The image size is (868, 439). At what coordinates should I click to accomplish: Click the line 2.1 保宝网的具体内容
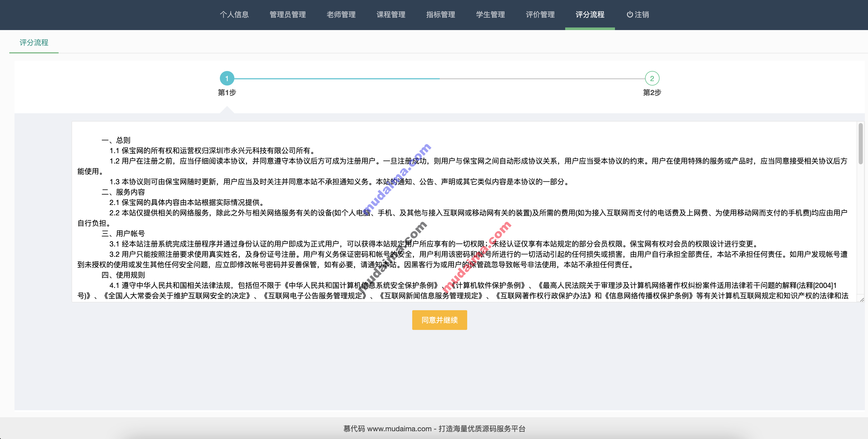(187, 202)
